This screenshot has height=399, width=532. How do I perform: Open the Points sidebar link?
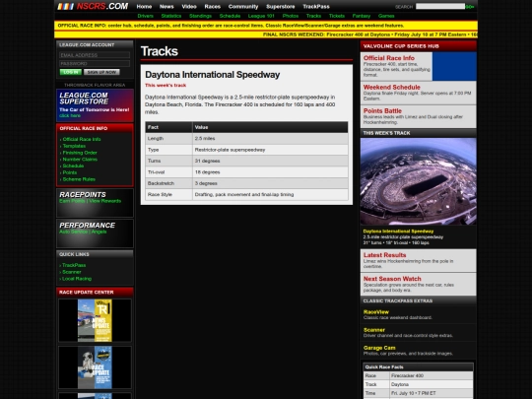click(x=70, y=172)
